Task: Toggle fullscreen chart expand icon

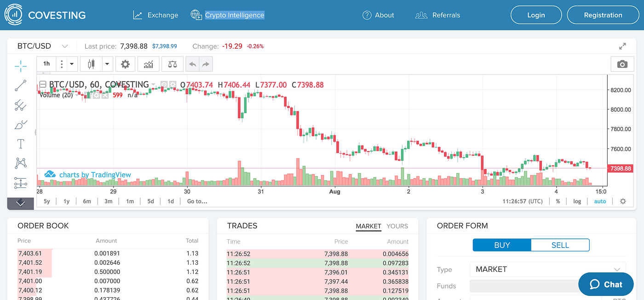Action: coord(622,46)
